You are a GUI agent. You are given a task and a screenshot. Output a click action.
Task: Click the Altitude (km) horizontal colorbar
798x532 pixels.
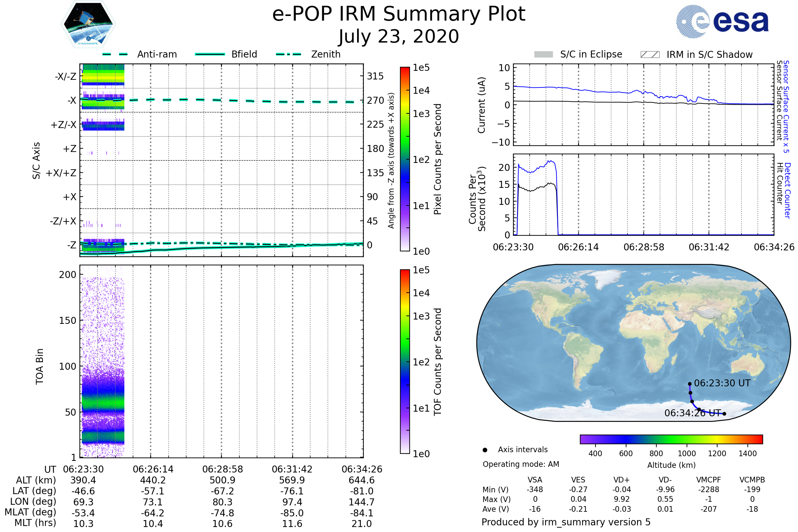[671, 439]
